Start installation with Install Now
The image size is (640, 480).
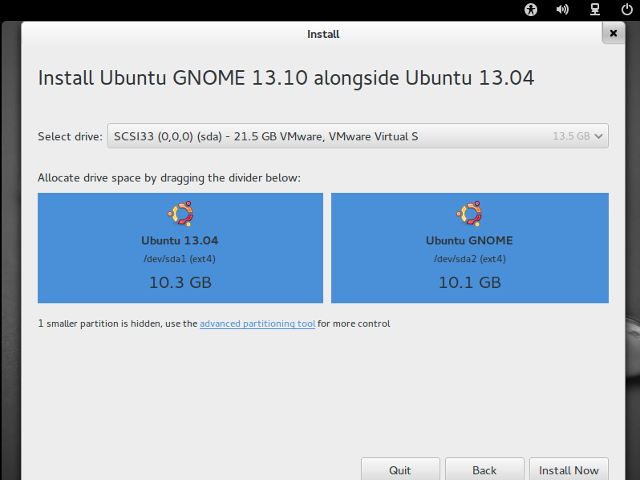click(569, 470)
